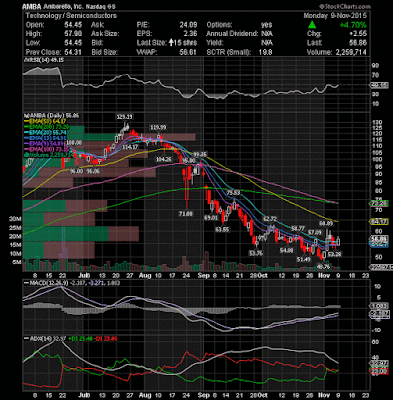Click the Last Size up-arrow icon
The width and height of the screenshot is (393, 400).
tap(171, 43)
